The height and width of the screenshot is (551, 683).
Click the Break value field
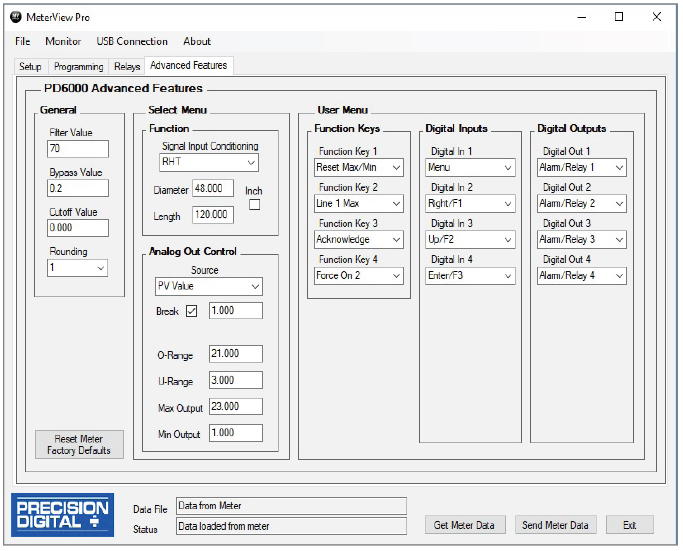point(236,311)
